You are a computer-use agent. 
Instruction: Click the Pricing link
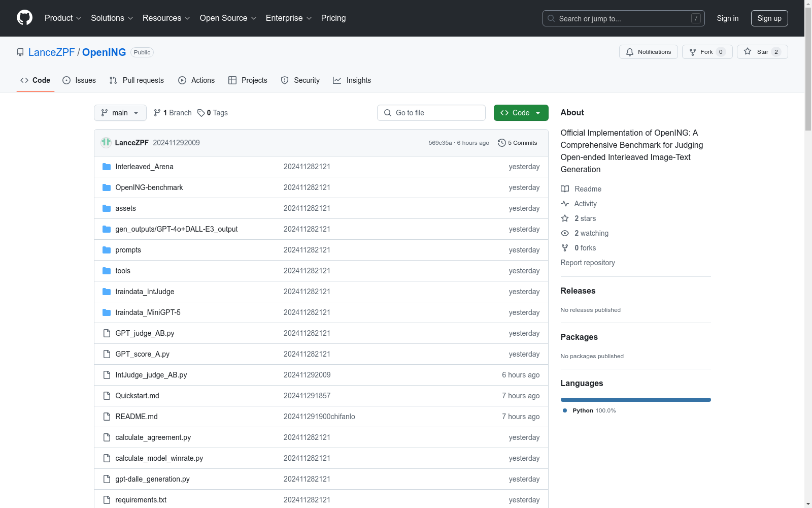(x=333, y=18)
